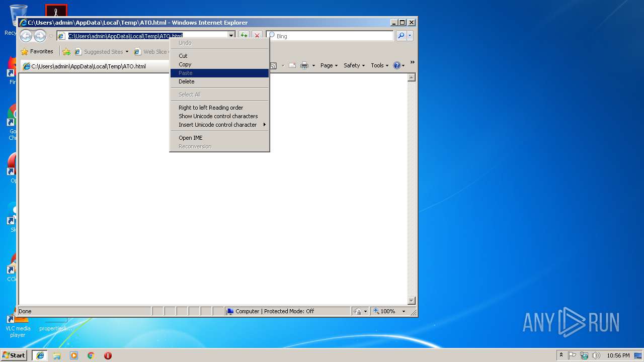Open the recent pages dropdown arrow
This screenshot has height=362, width=644.
tap(51, 36)
